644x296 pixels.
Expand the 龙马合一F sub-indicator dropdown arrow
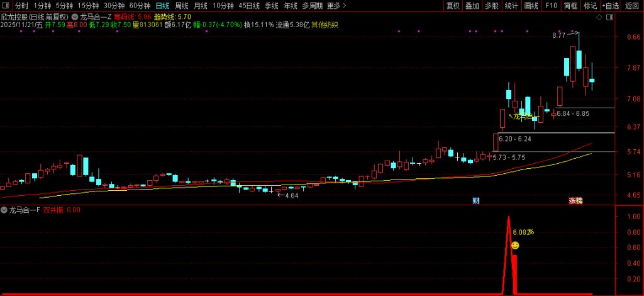(4, 210)
